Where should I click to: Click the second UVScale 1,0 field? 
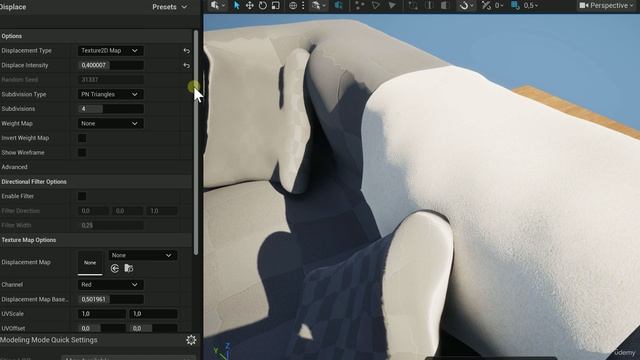(x=153, y=314)
